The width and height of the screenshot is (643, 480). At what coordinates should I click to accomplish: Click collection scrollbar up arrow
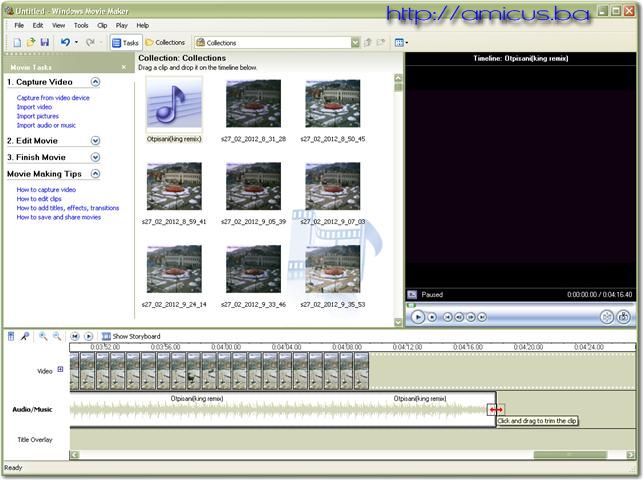click(398, 78)
